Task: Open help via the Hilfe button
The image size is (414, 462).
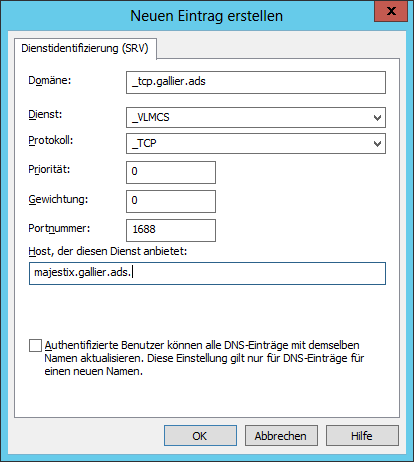Action: click(x=362, y=435)
